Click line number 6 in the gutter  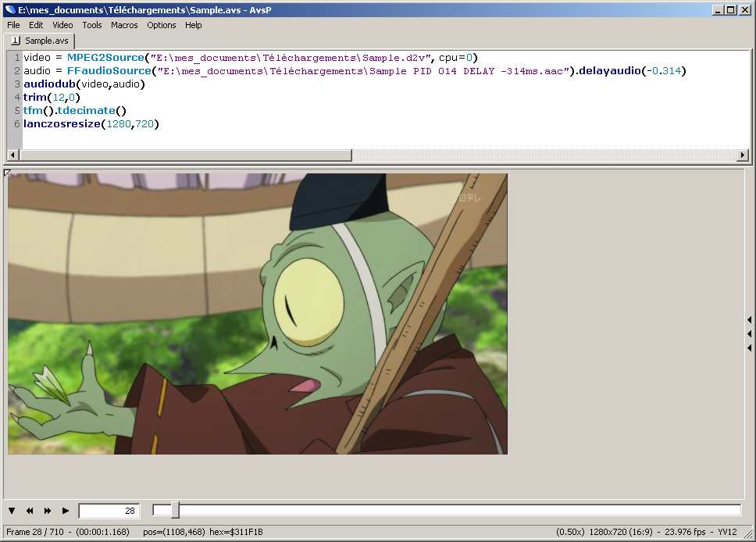tap(17, 124)
